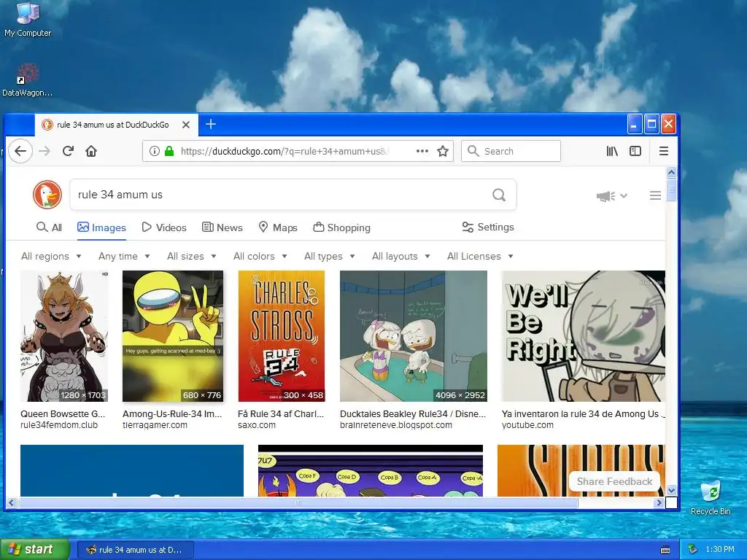
Task: Open My Computer desktop icon
Action: click(x=28, y=20)
